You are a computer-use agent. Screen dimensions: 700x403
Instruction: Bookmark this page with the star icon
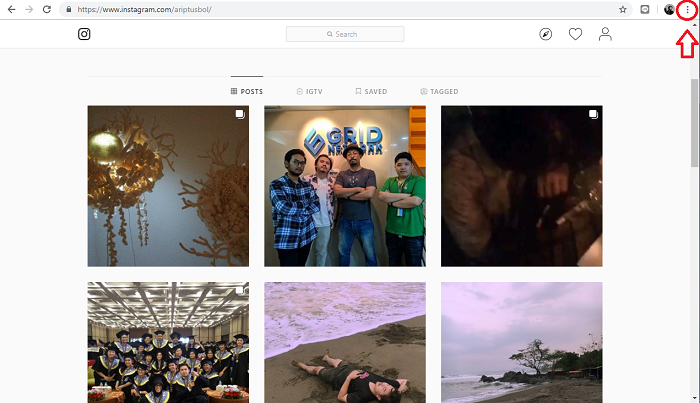coord(623,9)
